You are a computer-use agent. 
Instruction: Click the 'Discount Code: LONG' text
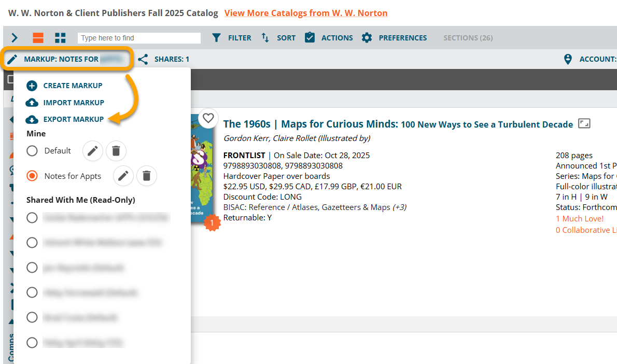pyautogui.click(x=262, y=197)
